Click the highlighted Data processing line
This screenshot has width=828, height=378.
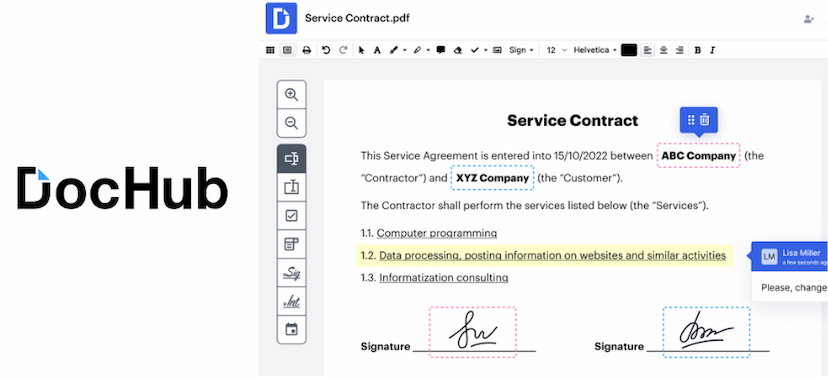pyautogui.click(x=544, y=256)
